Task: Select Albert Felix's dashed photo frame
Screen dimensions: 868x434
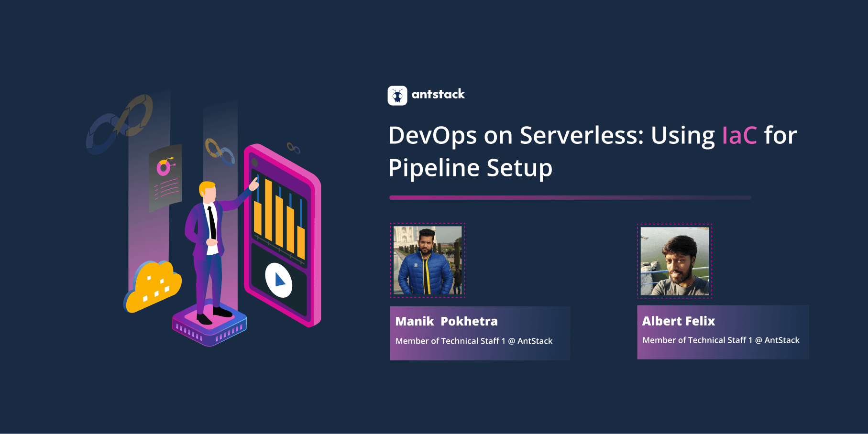Action: 674,260
